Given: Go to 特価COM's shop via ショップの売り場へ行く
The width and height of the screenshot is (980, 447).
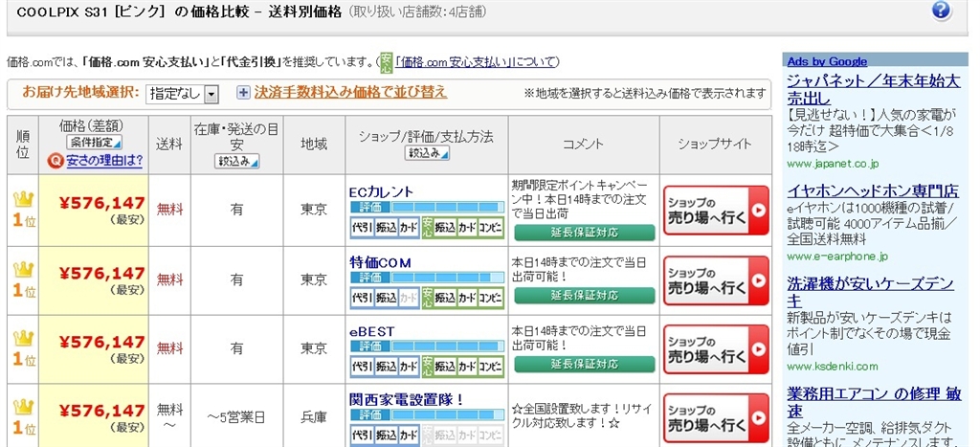Looking at the screenshot, I should point(716,280).
